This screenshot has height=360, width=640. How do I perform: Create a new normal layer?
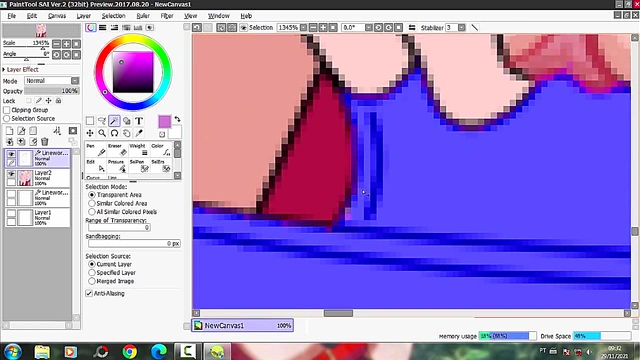pyautogui.click(x=9, y=131)
